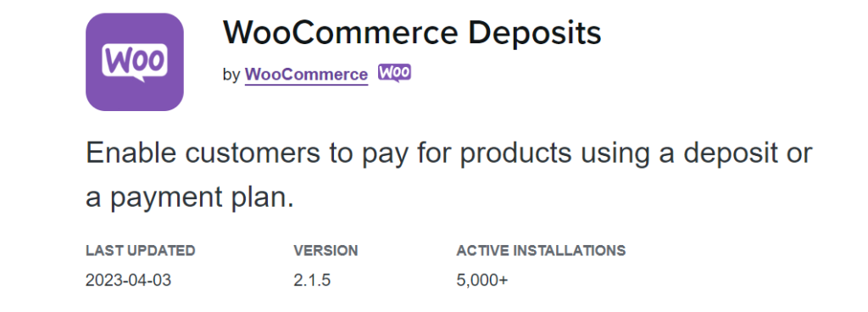Click the ACTIVE INSTALLATIONS label
This screenshot has height=312, width=868.
point(541,251)
